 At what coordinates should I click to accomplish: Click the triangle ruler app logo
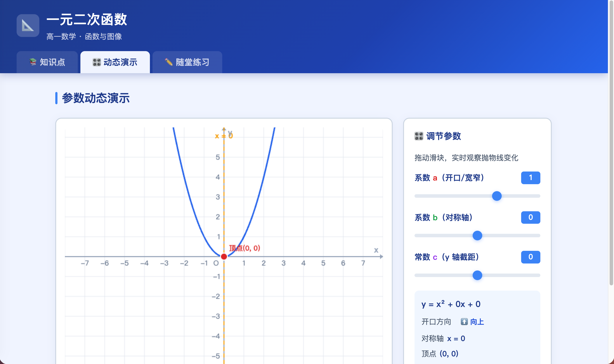coord(28,26)
